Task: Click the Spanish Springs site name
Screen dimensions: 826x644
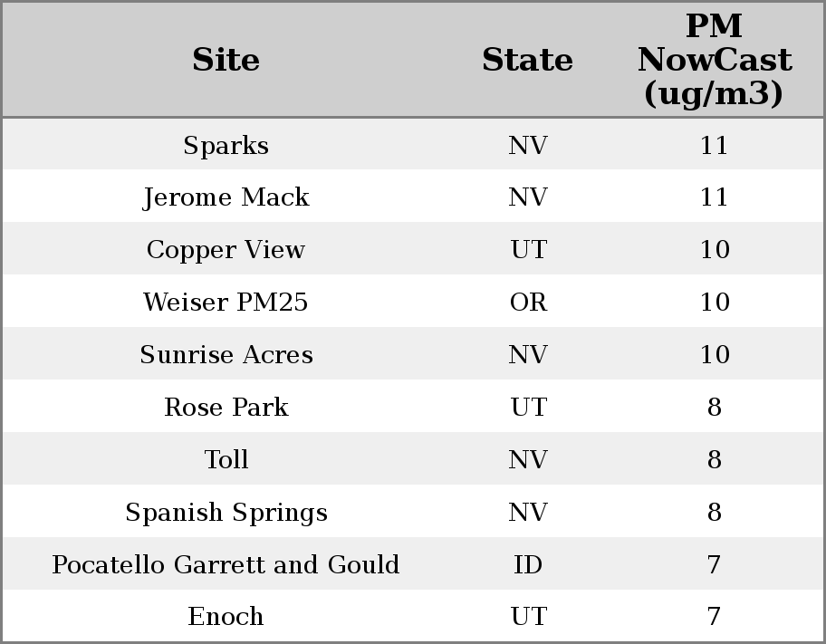Action: [226, 513]
